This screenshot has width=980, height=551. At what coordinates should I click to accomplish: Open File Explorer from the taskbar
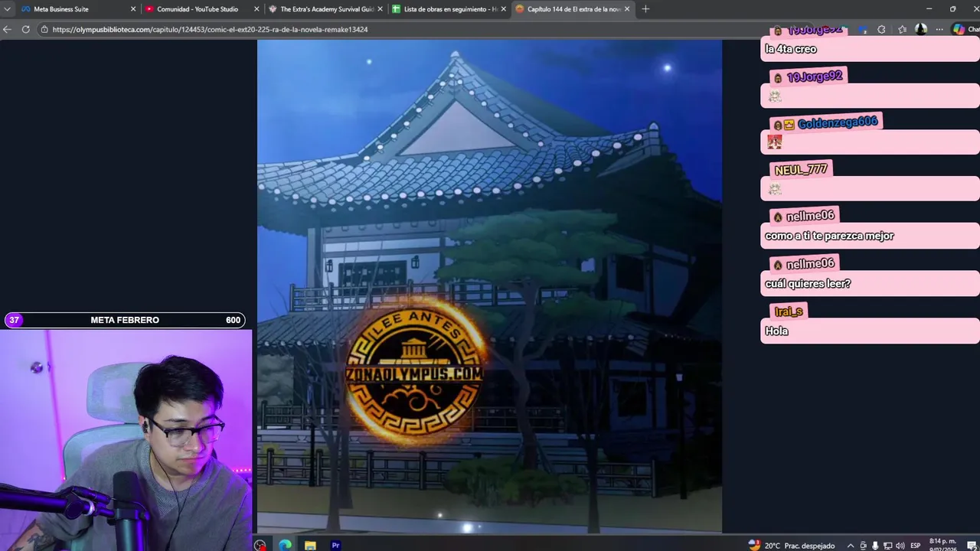click(310, 546)
